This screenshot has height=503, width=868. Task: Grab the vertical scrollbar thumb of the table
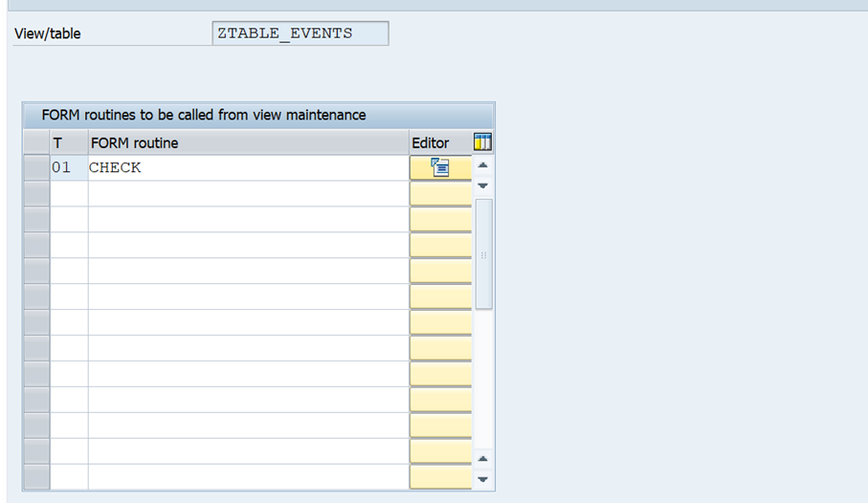point(484,254)
